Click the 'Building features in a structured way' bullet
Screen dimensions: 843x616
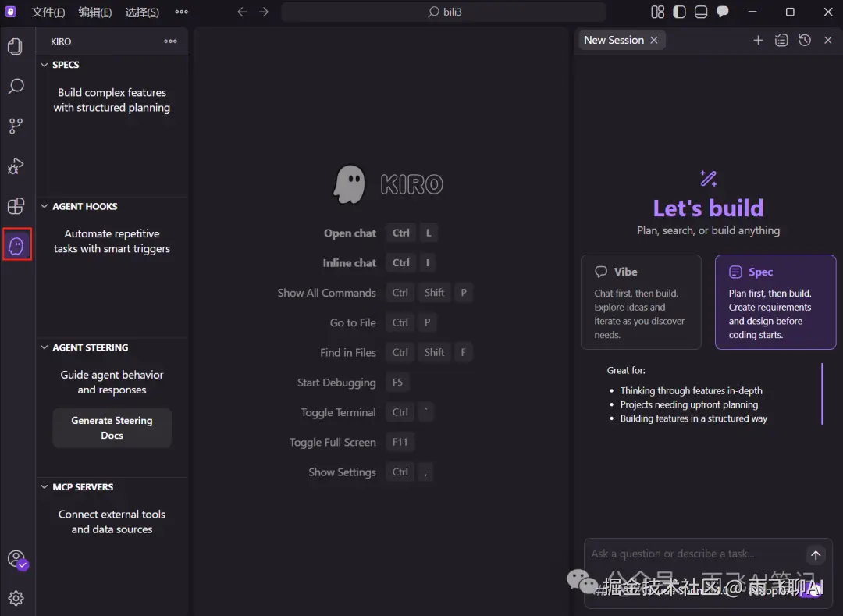pyautogui.click(x=694, y=418)
